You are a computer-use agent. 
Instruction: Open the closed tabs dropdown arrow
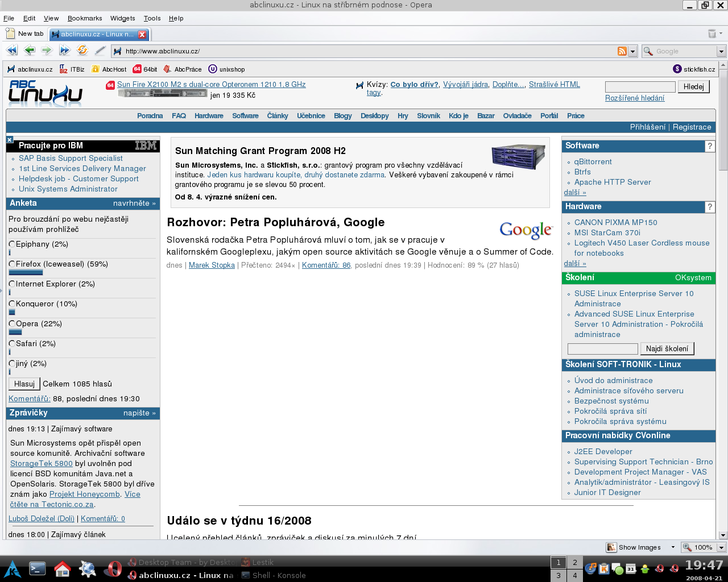pyautogui.click(x=721, y=34)
